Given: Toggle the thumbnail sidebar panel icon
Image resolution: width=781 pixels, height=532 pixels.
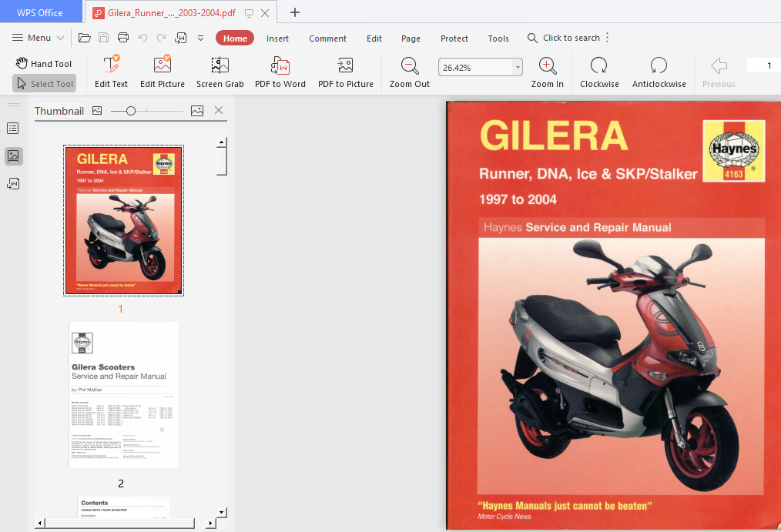Looking at the screenshot, I should pyautogui.click(x=13, y=156).
